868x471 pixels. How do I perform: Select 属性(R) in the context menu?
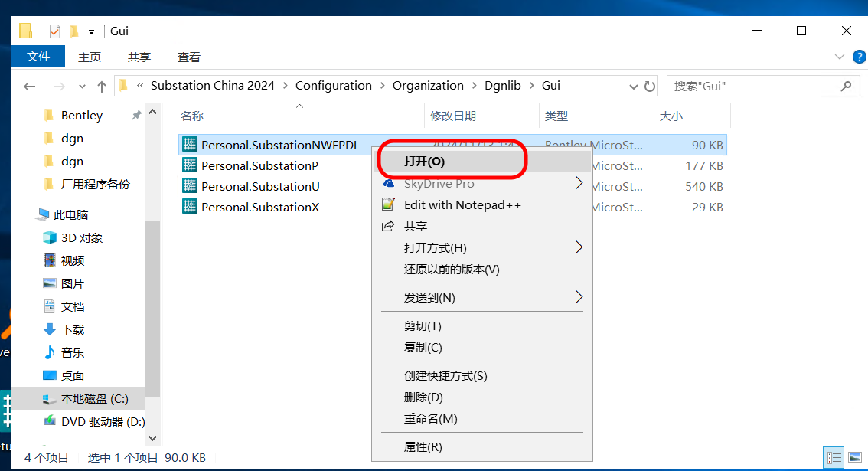click(423, 446)
